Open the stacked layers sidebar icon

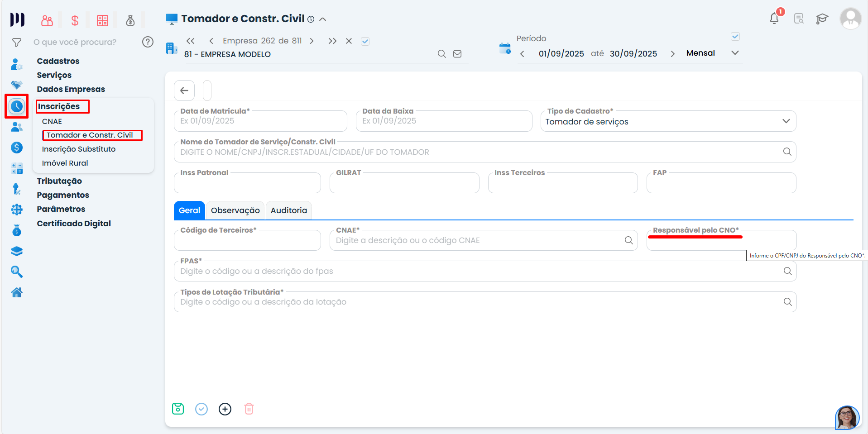[17, 251]
